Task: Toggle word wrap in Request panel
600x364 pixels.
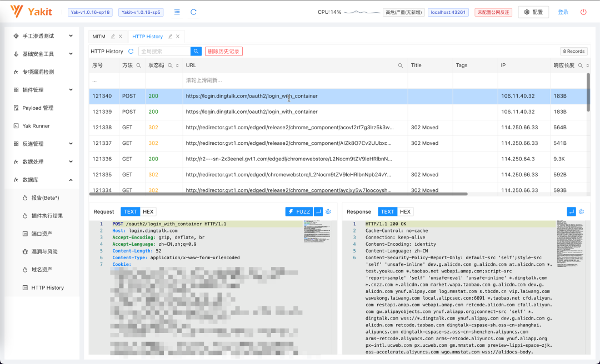Action: click(318, 211)
